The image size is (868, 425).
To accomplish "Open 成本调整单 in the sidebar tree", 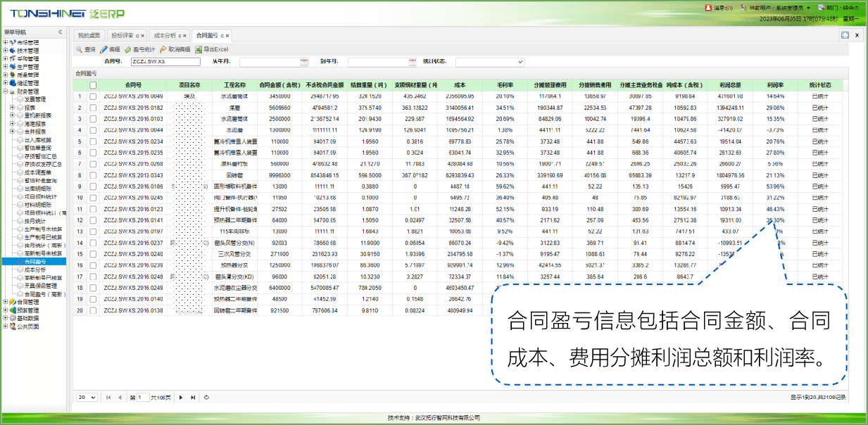I will 40,173.
